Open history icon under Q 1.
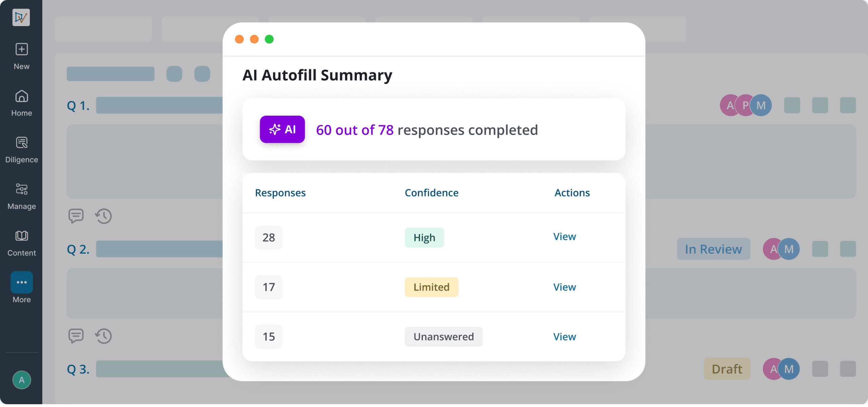Viewport: 868px width, 407px height. click(103, 216)
